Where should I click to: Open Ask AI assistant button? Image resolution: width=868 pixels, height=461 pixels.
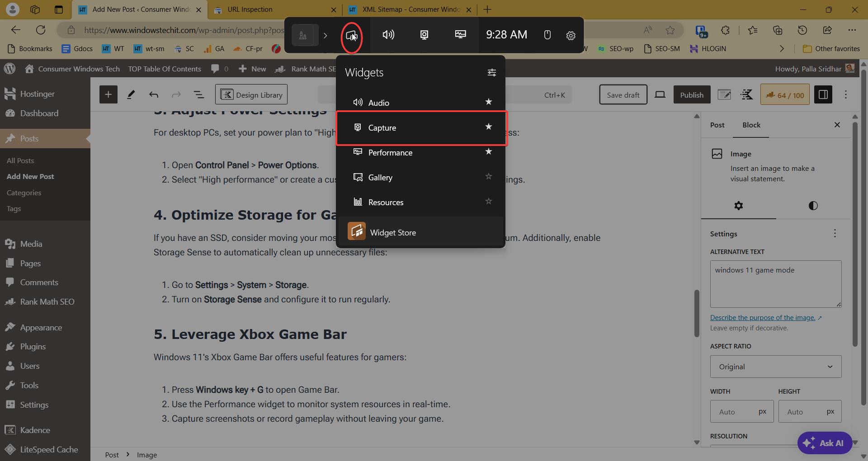click(825, 443)
